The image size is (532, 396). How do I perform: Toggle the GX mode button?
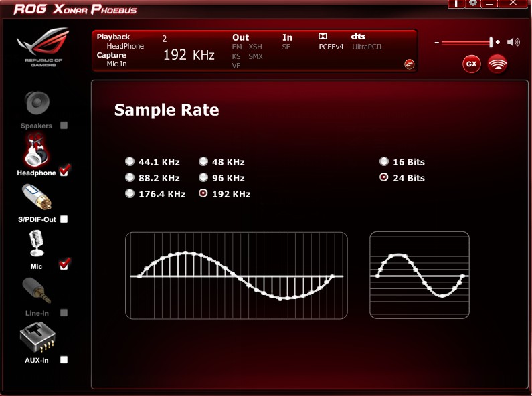coord(472,64)
